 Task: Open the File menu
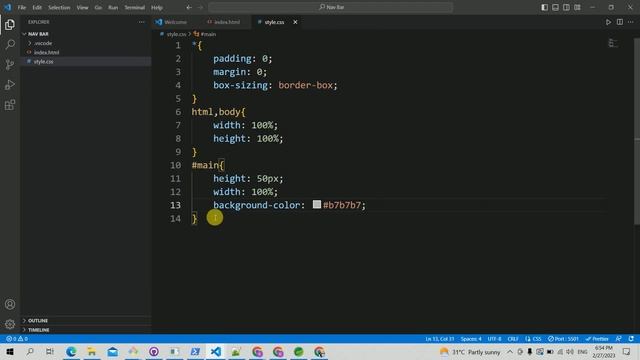click(22, 7)
